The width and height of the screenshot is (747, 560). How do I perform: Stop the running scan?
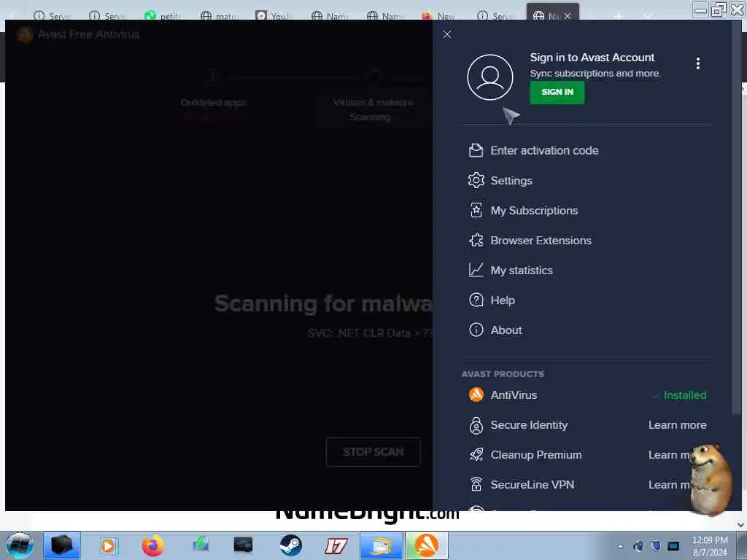373,452
